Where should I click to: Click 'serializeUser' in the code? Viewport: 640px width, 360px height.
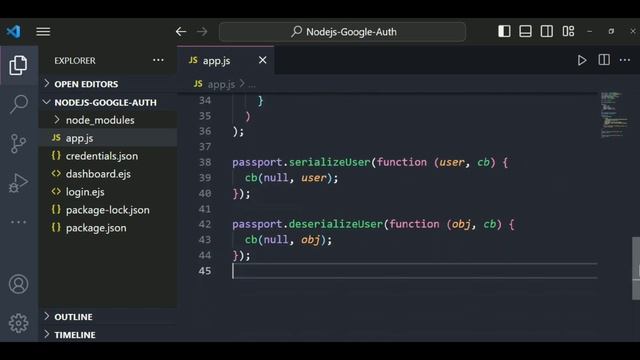point(329,162)
